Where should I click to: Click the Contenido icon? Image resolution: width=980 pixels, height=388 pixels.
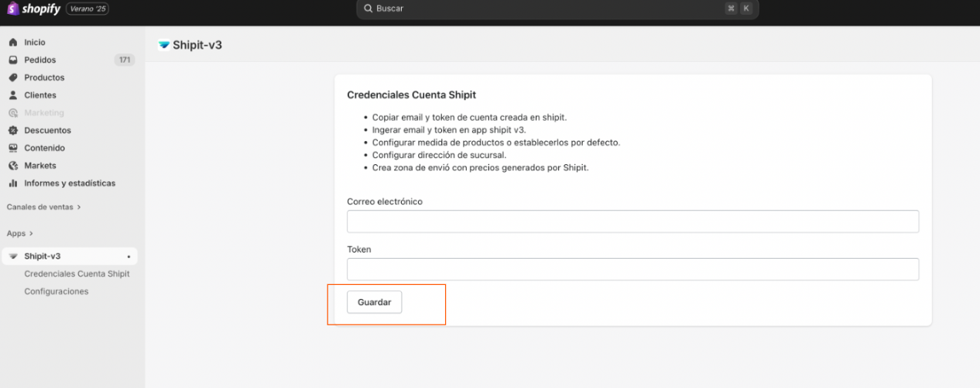tap(12, 148)
